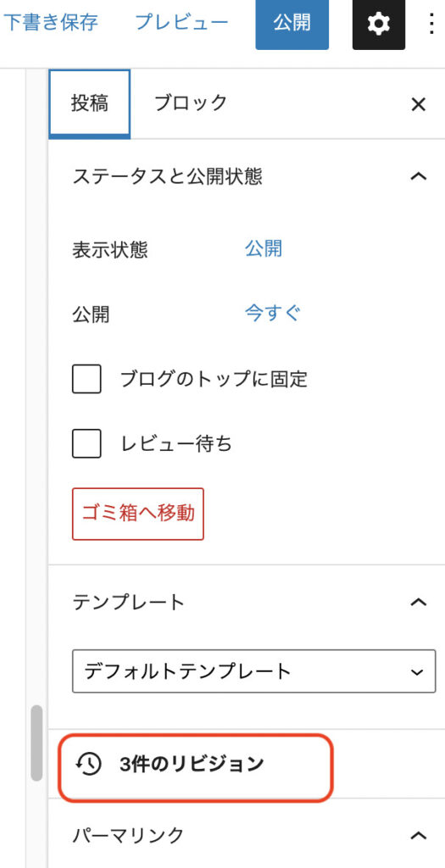445x868 pixels.
Task: Close the settings sidebar with X
Action: (x=419, y=104)
